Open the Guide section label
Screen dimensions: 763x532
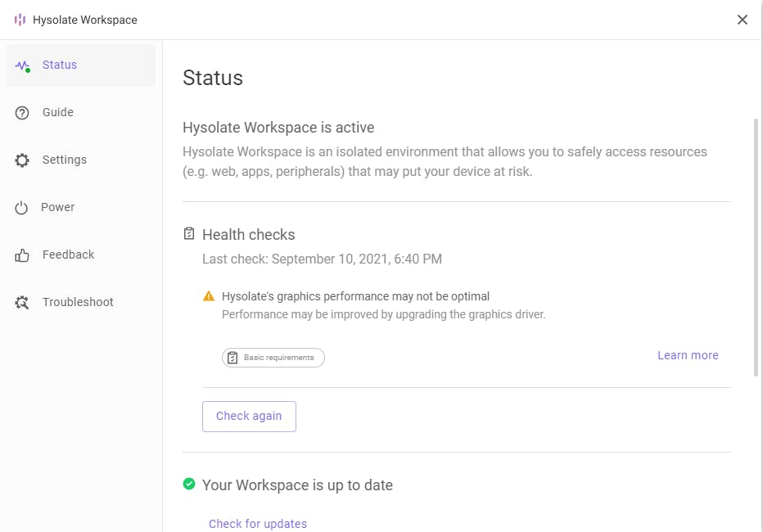(58, 112)
